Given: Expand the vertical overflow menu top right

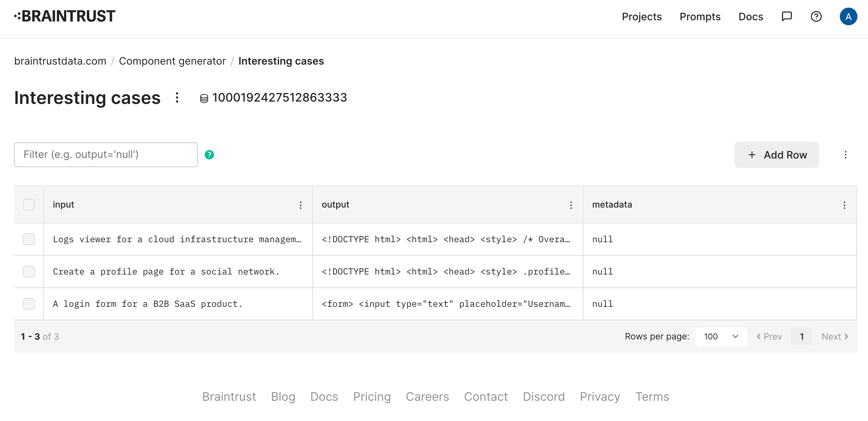Looking at the screenshot, I should (845, 155).
